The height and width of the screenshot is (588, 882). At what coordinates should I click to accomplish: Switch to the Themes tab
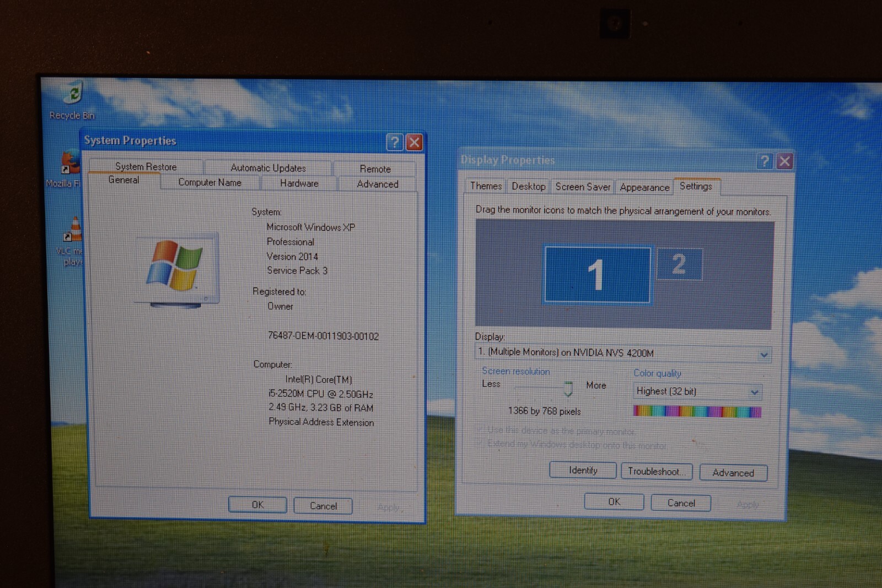click(x=486, y=186)
